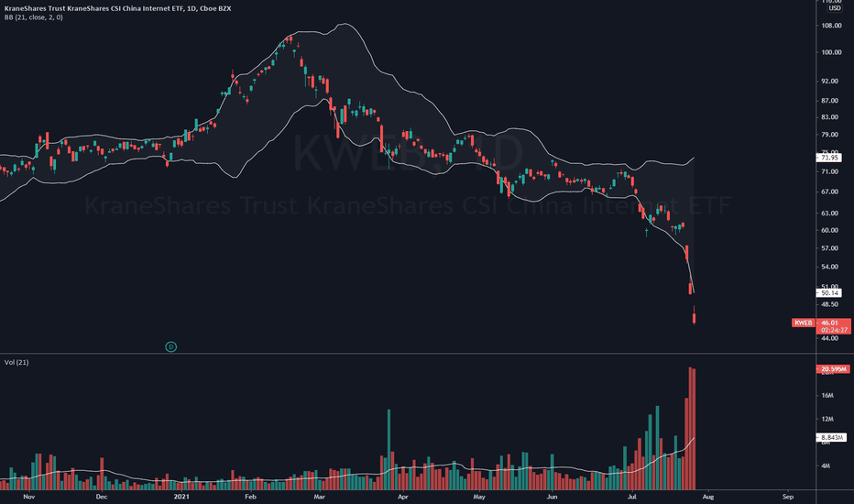This screenshot has width=854, height=504.
Task: Click the 100.00 price axis label
Action: 831,52
